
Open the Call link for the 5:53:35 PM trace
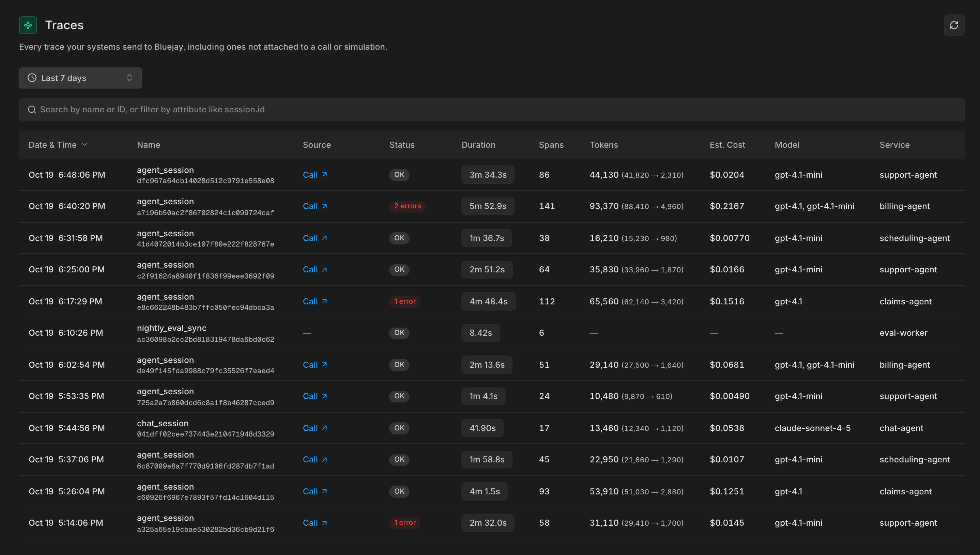point(315,396)
